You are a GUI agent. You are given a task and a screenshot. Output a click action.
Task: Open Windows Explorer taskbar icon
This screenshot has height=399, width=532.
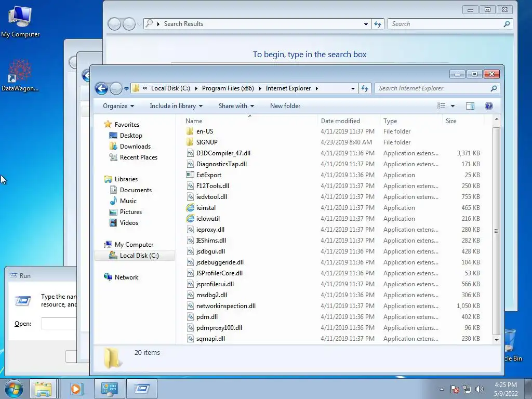point(44,389)
